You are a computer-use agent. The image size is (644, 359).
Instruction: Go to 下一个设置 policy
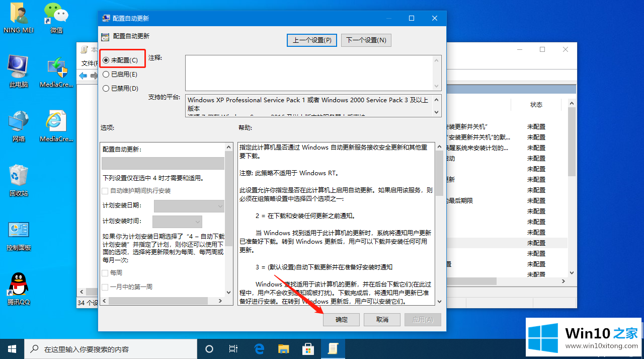[x=366, y=40]
